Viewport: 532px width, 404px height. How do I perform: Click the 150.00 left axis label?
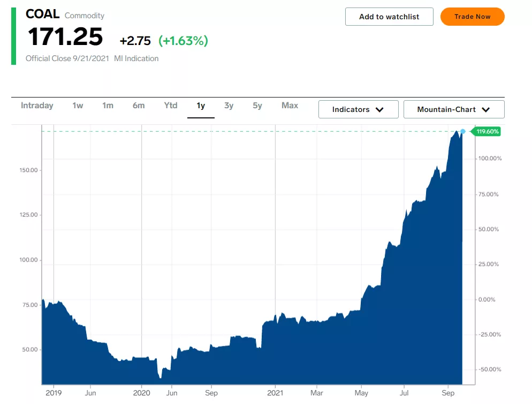pyautogui.click(x=28, y=170)
